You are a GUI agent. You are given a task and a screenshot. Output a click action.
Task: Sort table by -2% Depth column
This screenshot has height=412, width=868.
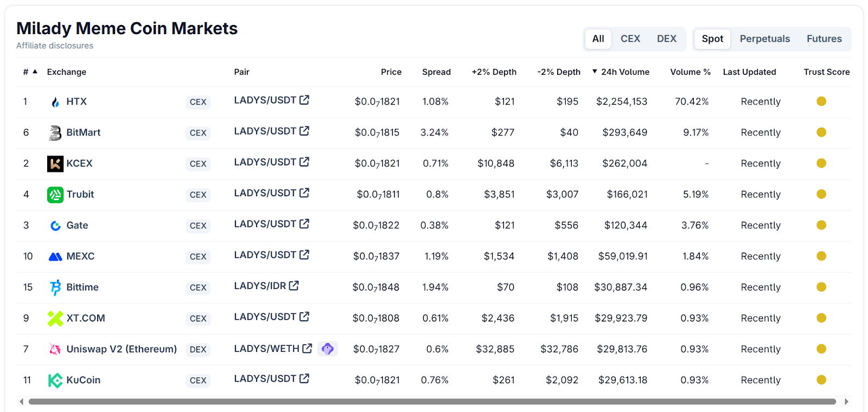tap(559, 72)
